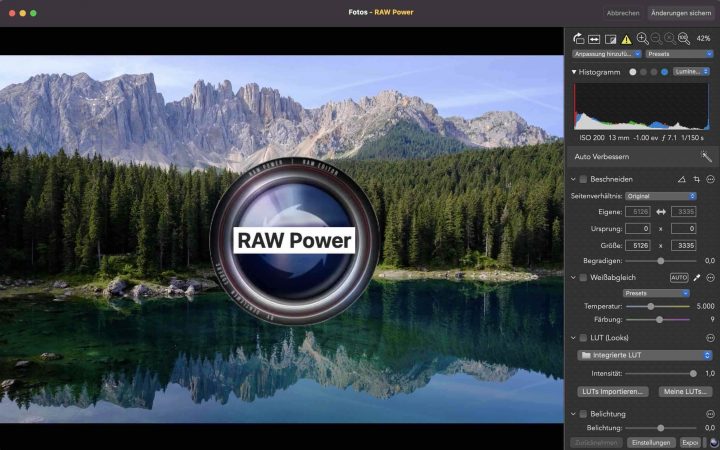Image resolution: width=720 pixels, height=450 pixels.
Task: Zoom in with the plus magnifier
Action: point(642,39)
